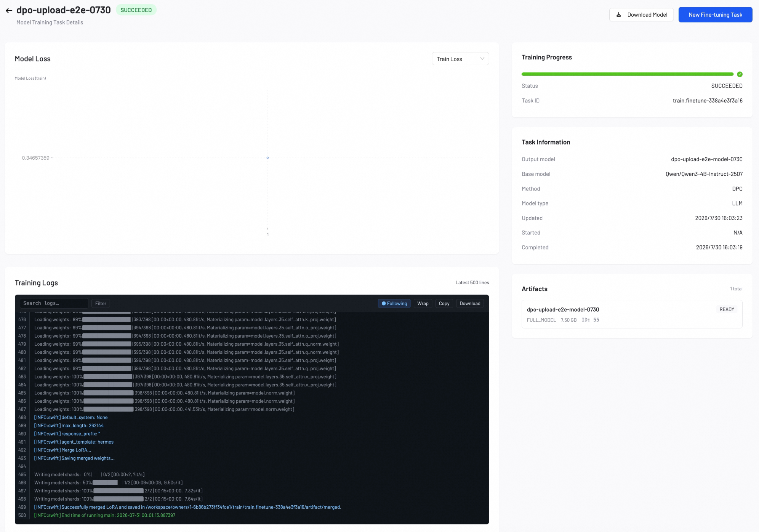This screenshot has height=532, width=759.
Task: Click log line 499 Successfully merged LoRA
Action: (x=187, y=507)
